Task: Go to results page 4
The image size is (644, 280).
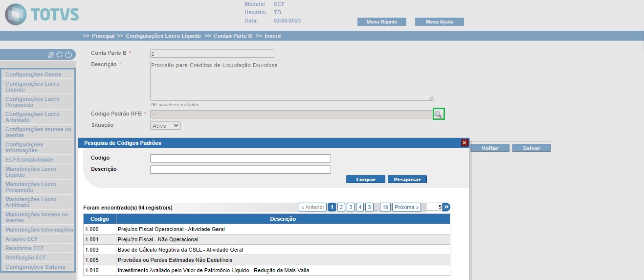Action: [x=360, y=207]
